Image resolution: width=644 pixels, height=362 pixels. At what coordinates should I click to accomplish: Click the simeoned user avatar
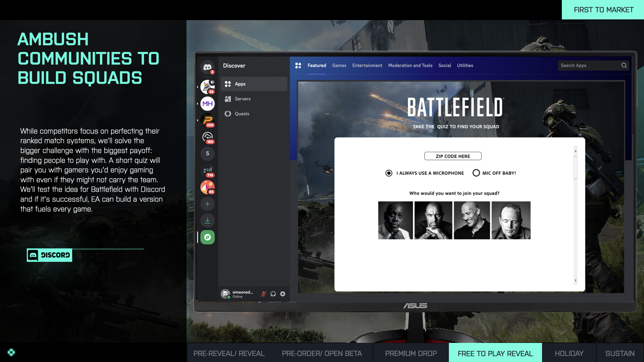point(225,294)
